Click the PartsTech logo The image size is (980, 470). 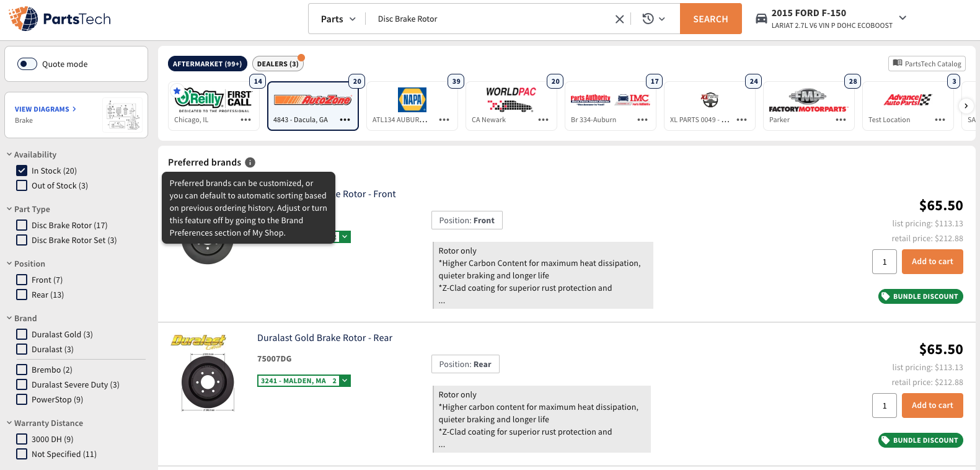[x=60, y=19]
